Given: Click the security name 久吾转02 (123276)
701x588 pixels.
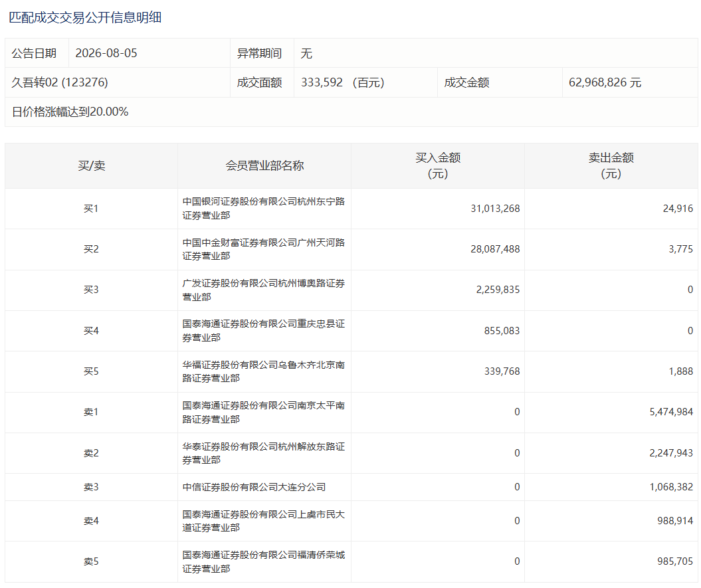Looking at the screenshot, I should [x=59, y=82].
